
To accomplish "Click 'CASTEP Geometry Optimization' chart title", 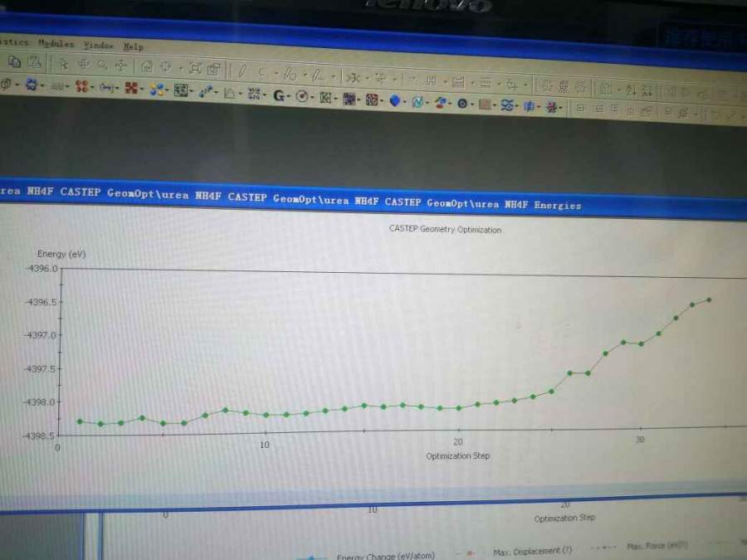I will click(445, 229).
